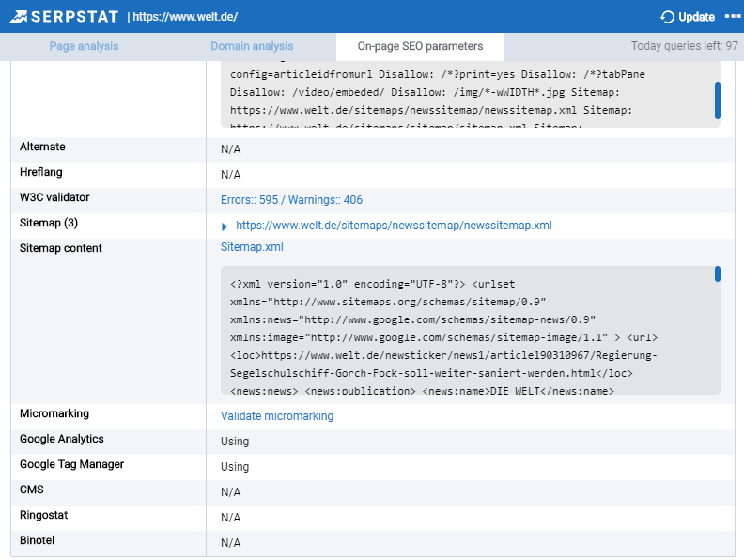Expand the Sitemap (3) URL list arrow
The width and height of the screenshot is (744, 560).
point(224,226)
